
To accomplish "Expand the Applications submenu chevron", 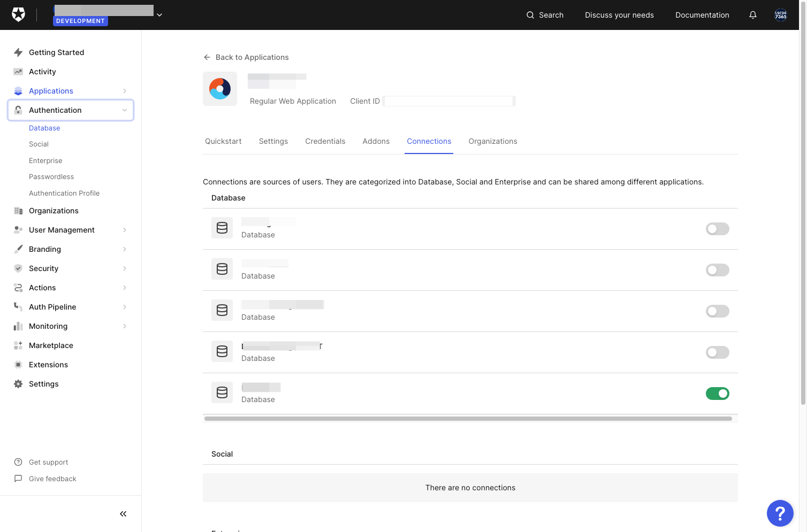I will [125, 91].
